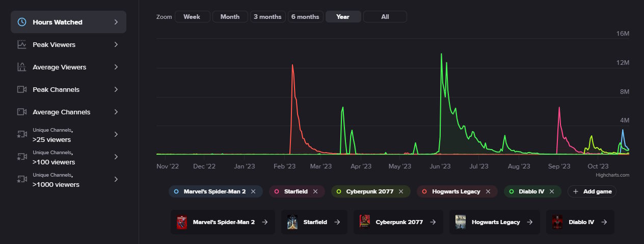The image size is (644, 244).
Task: Toggle the Cyberpunk 2077 series legend circle
Action: coord(339,191)
